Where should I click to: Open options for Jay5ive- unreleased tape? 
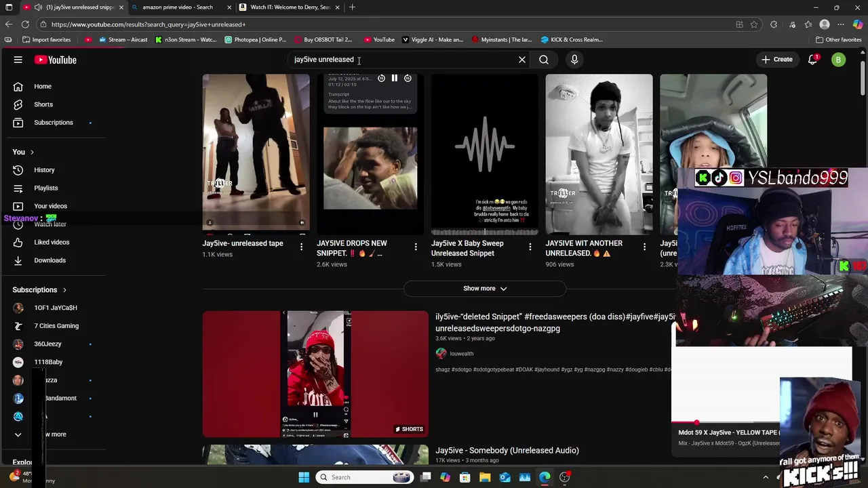[301, 247]
